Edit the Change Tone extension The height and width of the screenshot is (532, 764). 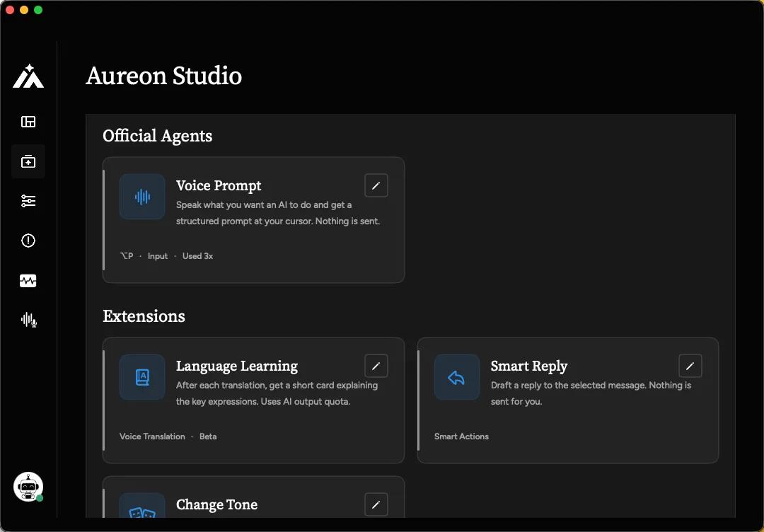tap(376, 504)
